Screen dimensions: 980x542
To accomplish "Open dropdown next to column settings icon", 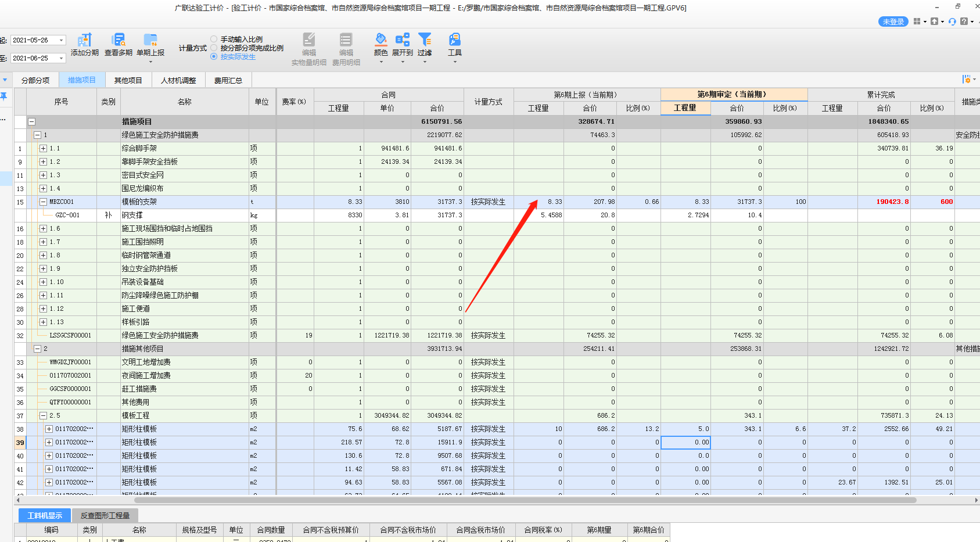I will click(x=974, y=80).
